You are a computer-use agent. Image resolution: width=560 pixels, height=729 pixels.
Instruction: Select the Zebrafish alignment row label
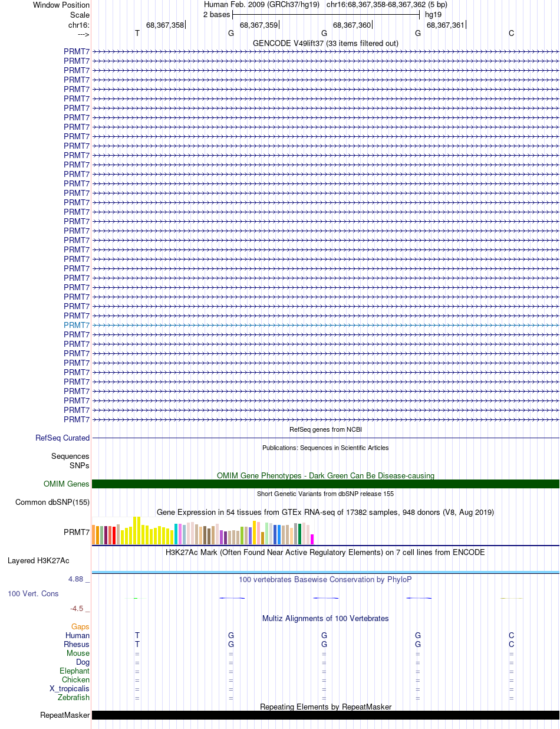74,698
